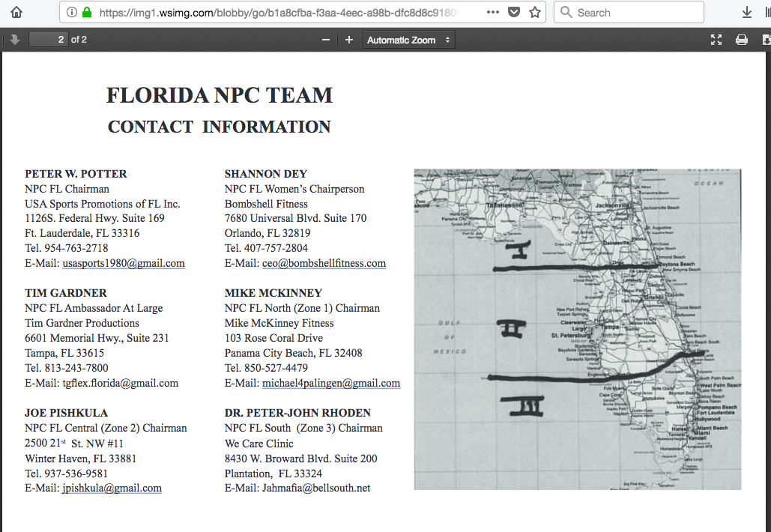Click the tgflex.florida@gmail.com email text
This screenshot has height=532, width=771.
point(121,383)
